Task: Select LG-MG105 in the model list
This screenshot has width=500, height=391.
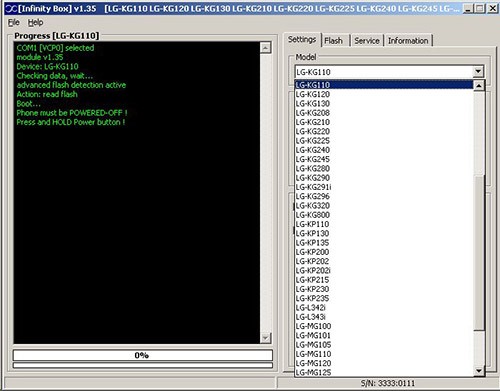Action: [x=384, y=345]
